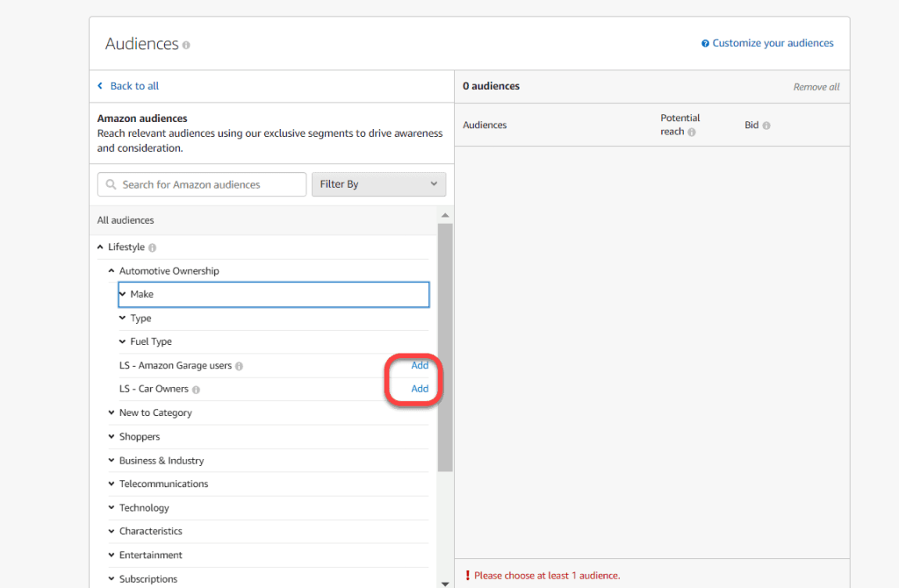Add the LS - Amazon Garage users audience
This screenshot has height=588, width=899.
pyautogui.click(x=420, y=365)
